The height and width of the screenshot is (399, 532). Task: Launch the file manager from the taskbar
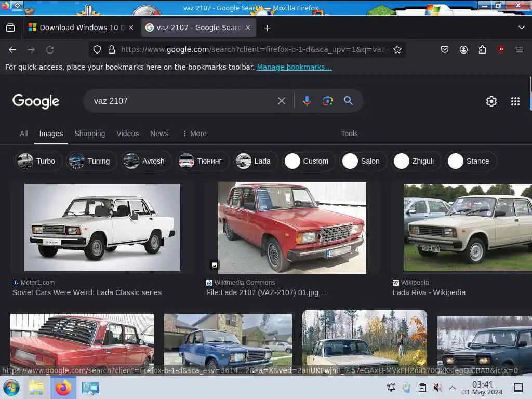coord(36,388)
